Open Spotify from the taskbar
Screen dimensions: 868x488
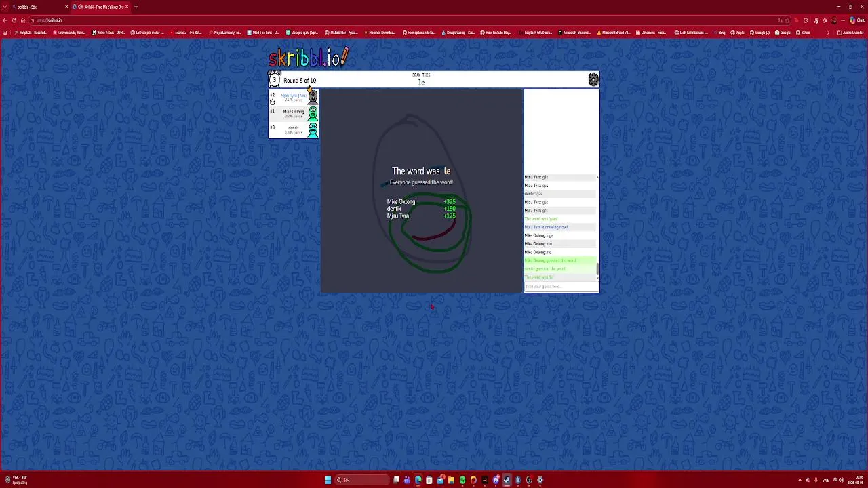click(462, 480)
